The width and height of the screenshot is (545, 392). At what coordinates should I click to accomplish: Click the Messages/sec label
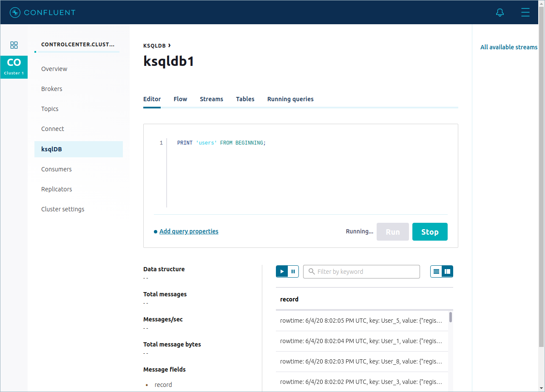(x=163, y=319)
